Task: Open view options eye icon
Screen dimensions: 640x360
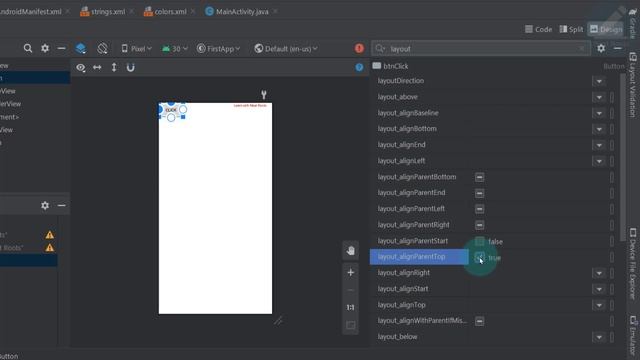Action: [x=81, y=68]
